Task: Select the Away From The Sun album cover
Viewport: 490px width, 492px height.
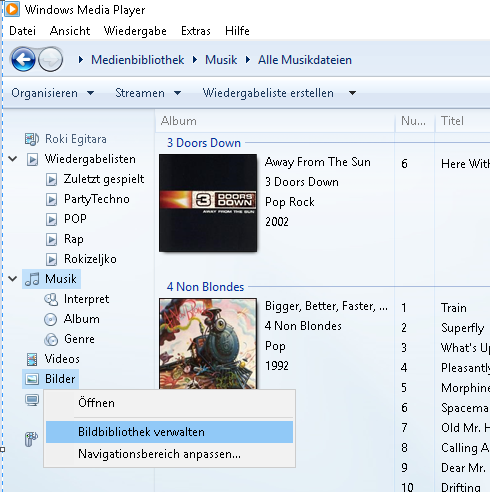Action: point(208,203)
